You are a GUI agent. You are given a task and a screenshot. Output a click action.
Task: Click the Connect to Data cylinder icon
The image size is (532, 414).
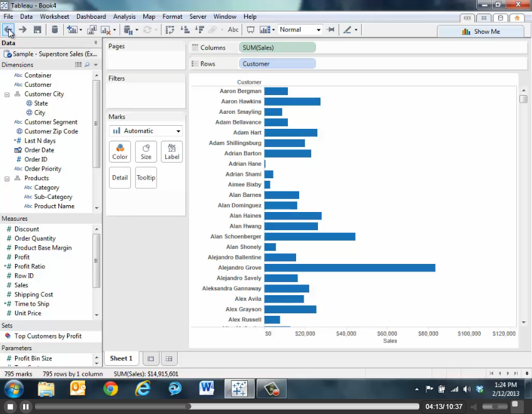tap(54, 29)
